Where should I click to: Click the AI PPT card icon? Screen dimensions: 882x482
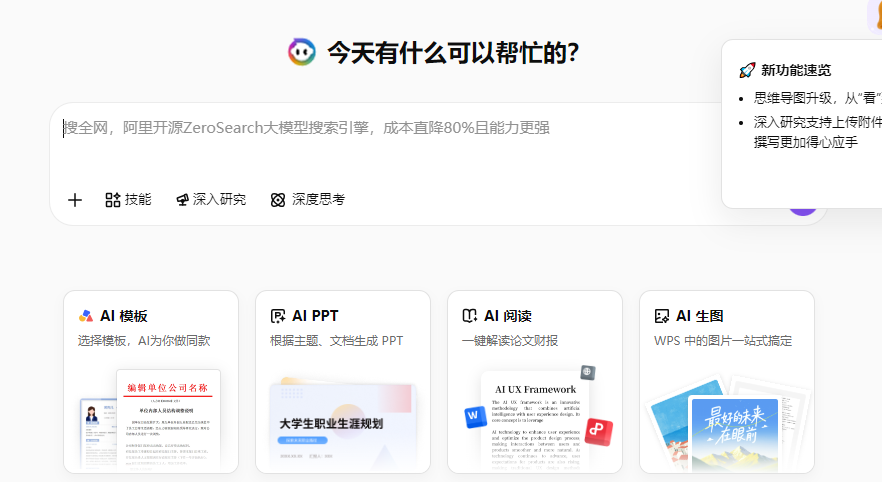pos(278,316)
